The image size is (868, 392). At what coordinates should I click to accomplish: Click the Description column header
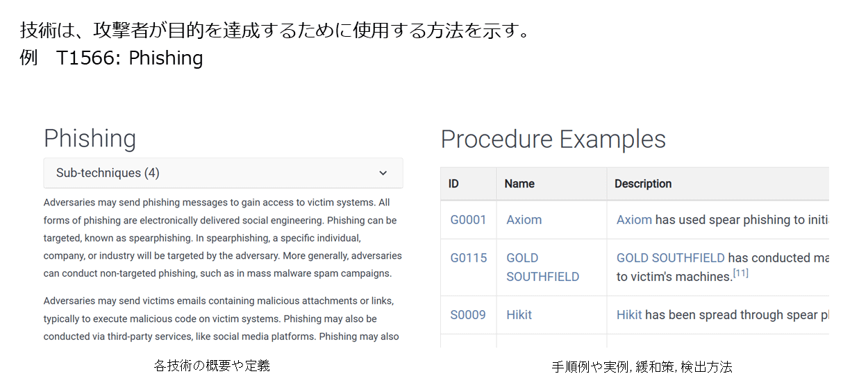click(x=643, y=184)
